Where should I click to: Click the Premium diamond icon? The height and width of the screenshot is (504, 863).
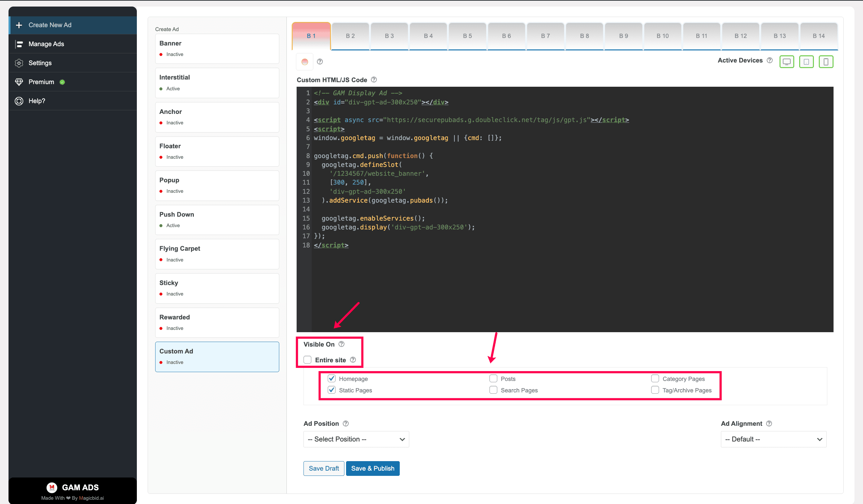point(19,82)
